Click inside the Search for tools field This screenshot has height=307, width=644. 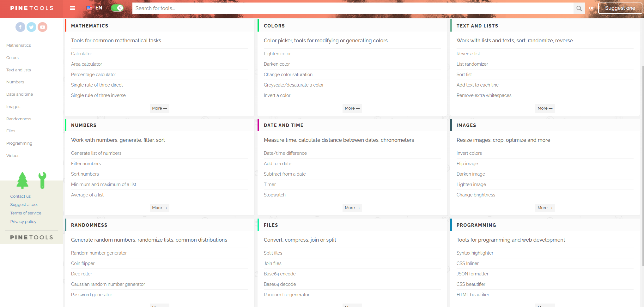(x=316, y=8)
